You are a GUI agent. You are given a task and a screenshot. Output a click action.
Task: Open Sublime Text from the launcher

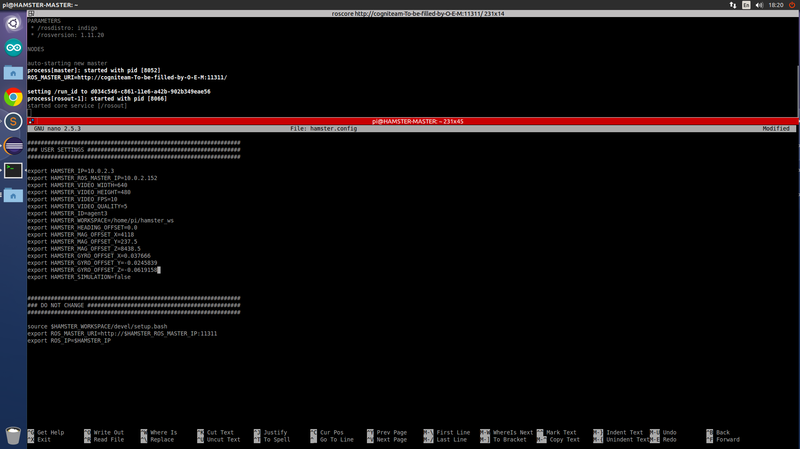pos(13,121)
